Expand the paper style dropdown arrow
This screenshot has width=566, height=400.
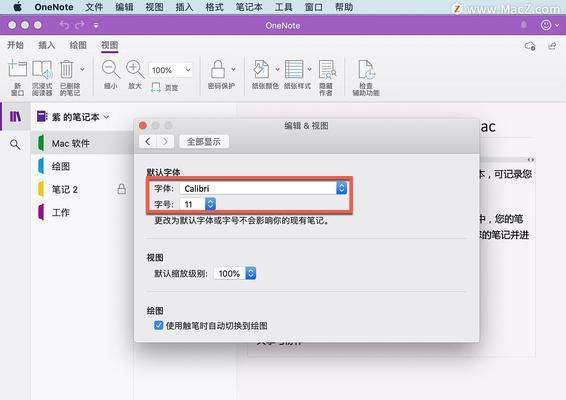[x=310, y=69]
